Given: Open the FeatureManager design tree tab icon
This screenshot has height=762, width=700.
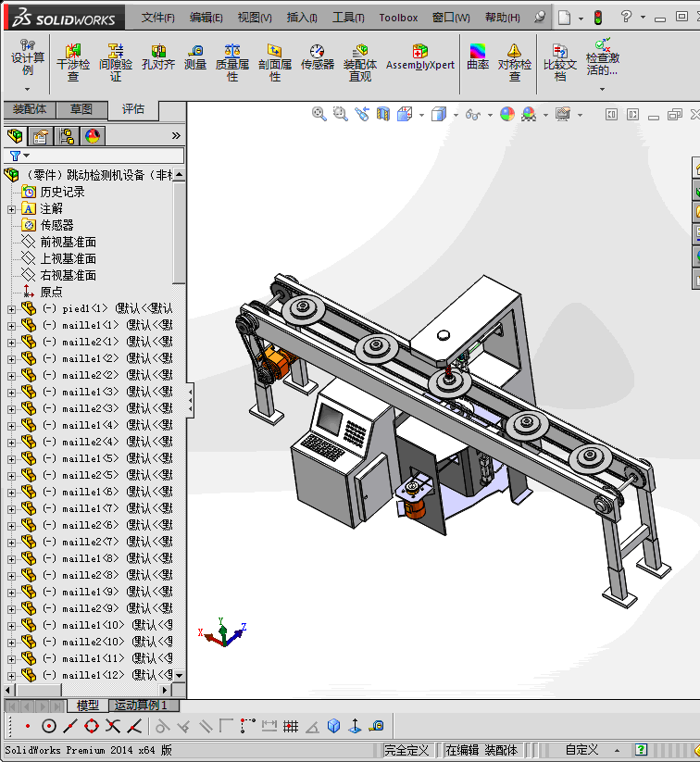Looking at the screenshot, I should [x=15, y=136].
